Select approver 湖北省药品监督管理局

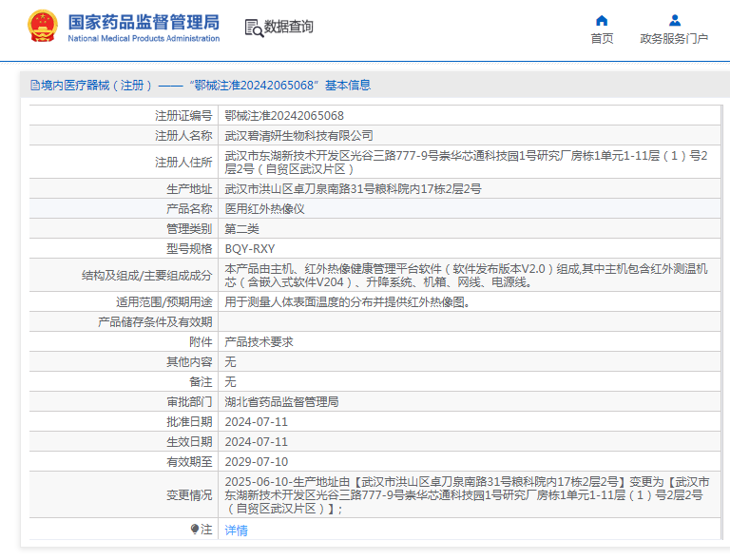281,402
